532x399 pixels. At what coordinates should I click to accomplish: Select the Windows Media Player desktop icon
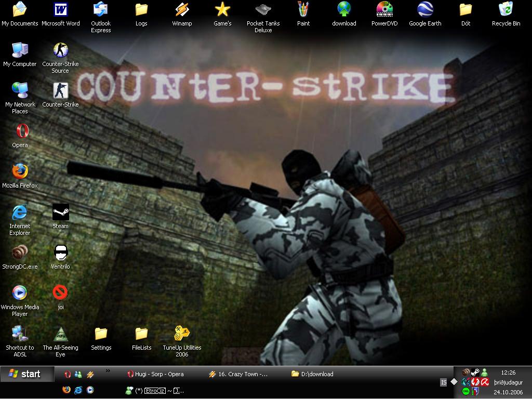pos(20,301)
